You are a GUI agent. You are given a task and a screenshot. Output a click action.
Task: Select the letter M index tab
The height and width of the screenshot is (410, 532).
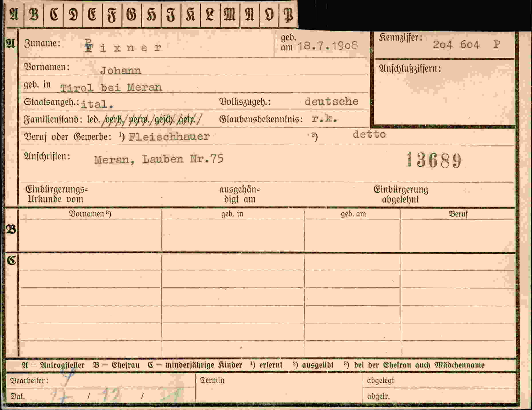230,15
